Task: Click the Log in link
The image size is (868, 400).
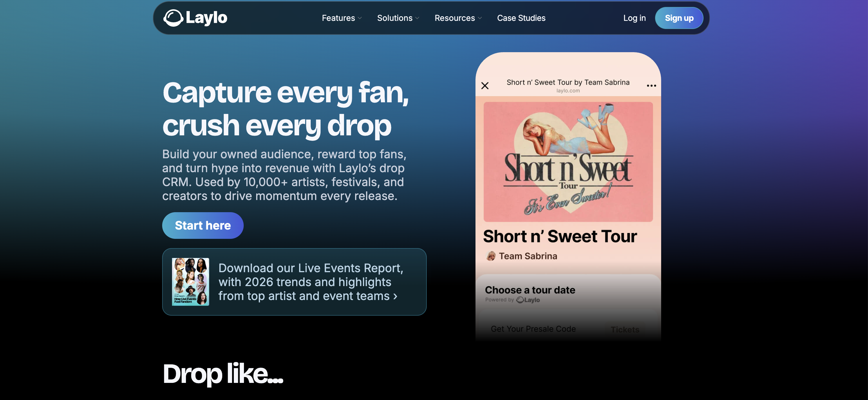Action: (634, 18)
